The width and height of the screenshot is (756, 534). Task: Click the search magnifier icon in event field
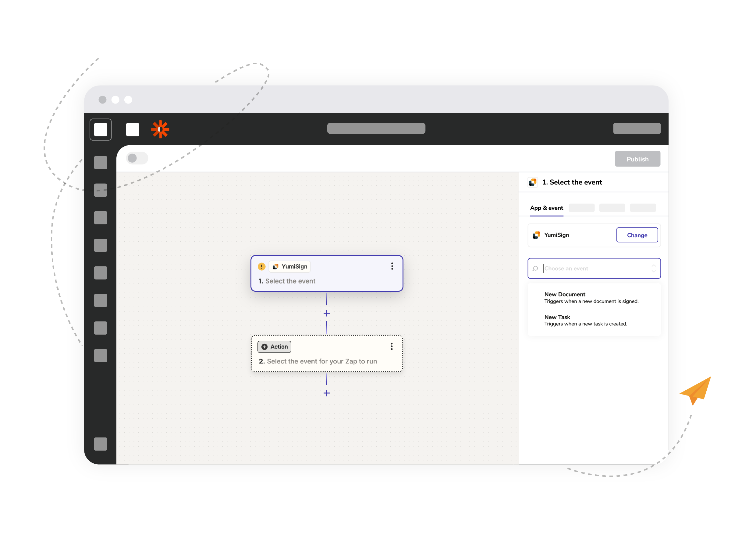tap(535, 269)
